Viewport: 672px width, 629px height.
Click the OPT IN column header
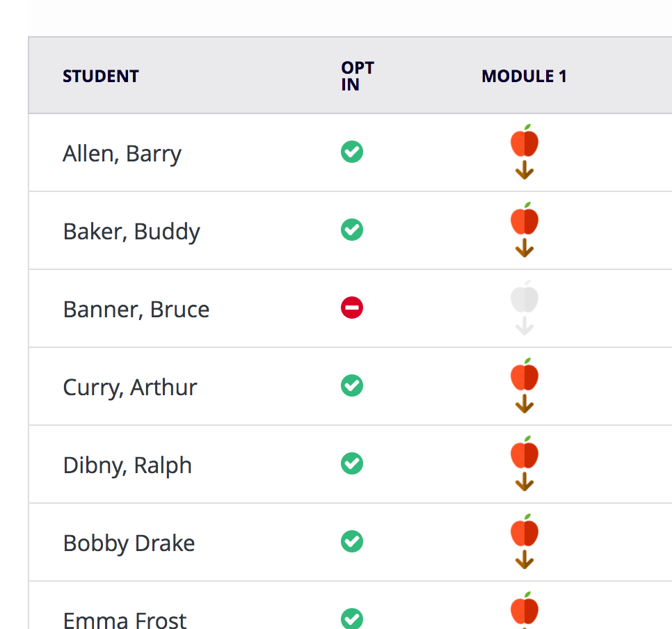(x=358, y=76)
